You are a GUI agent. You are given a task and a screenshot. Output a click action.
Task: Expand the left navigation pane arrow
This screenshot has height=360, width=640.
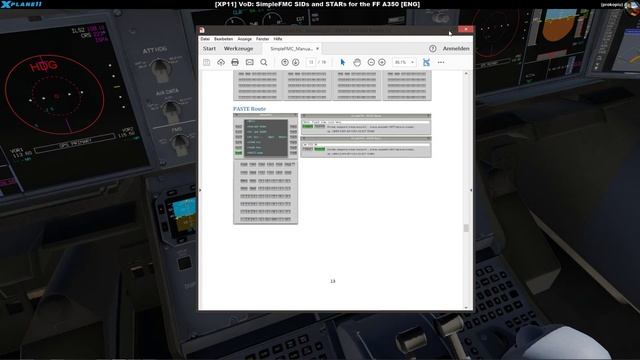pyautogui.click(x=200, y=190)
